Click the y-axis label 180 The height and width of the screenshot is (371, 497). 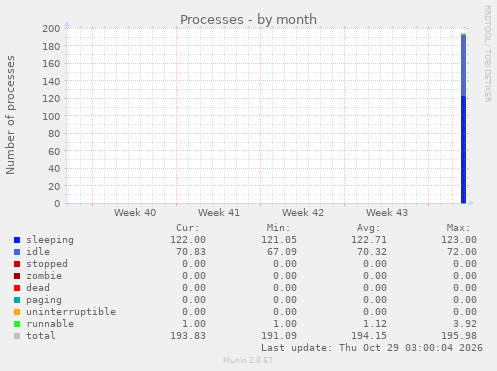click(51, 46)
